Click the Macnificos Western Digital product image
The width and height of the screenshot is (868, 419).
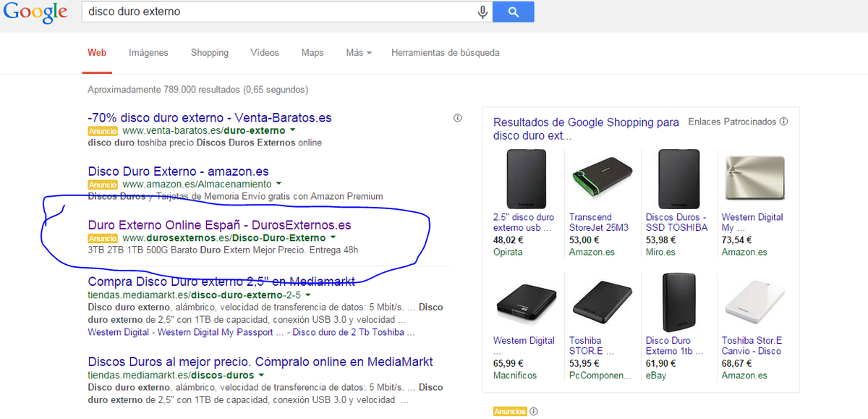pyautogui.click(x=527, y=302)
